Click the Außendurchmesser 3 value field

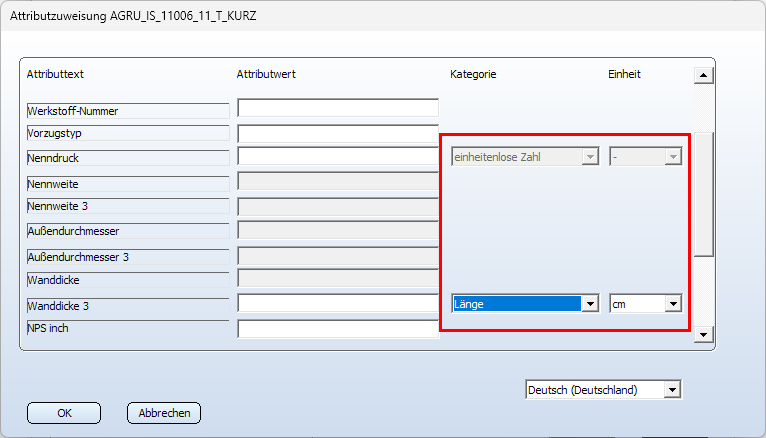tap(338, 256)
